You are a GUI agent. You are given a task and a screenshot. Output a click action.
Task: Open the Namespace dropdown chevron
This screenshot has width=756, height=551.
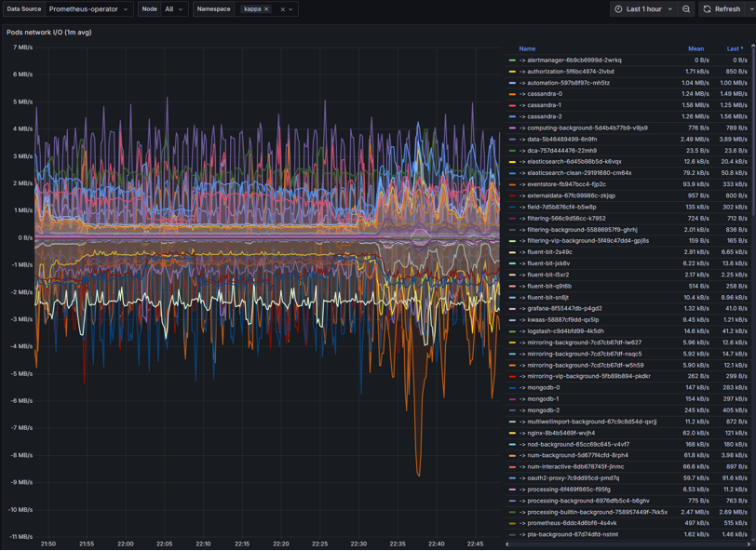[x=291, y=9]
